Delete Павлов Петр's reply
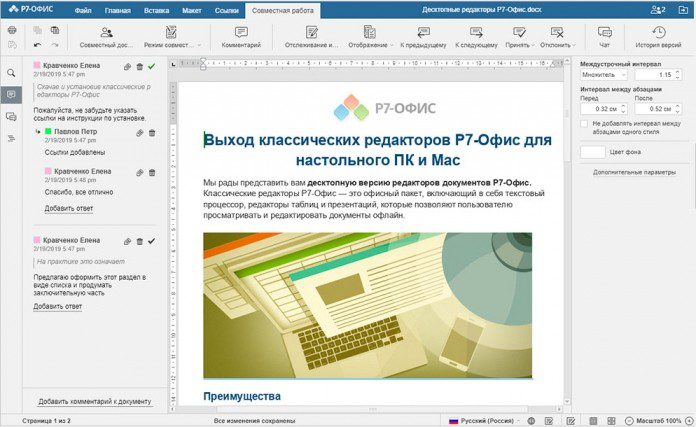 point(152,133)
